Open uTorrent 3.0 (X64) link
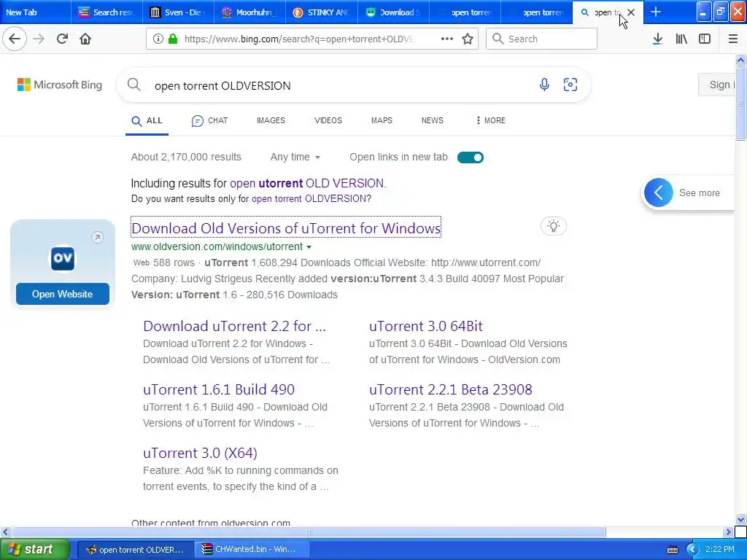 point(200,452)
